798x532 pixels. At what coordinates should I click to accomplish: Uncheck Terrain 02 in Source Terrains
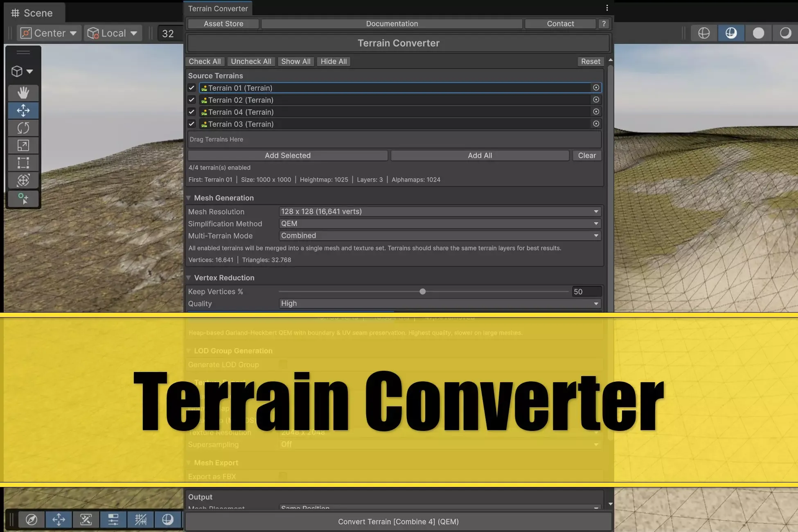pos(192,100)
